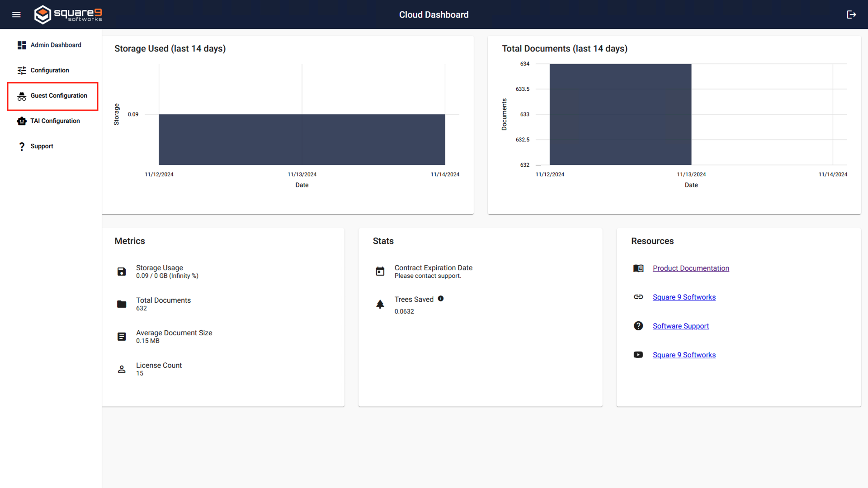Screen dimensions: 868x488
Task: Select the Admin Dashboard sidebar icon
Action: (21, 45)
